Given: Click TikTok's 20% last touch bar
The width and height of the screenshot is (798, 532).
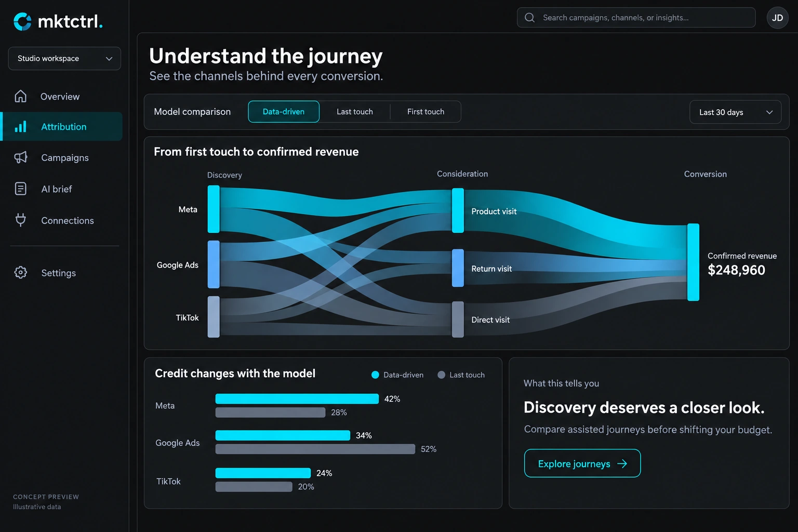Looking at the screenshot, I should (x=254, y=487).
